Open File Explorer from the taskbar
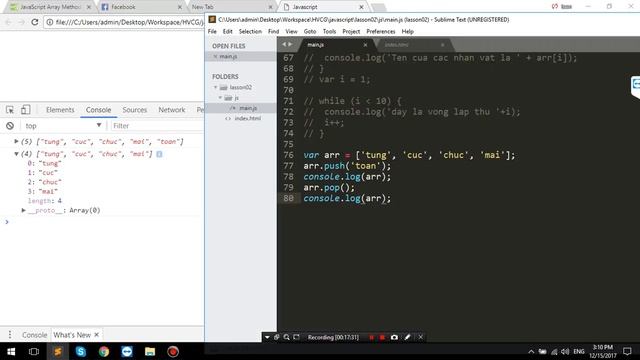Image resolution: width=640 pixels, height=360 pixels. [x=150, y=351]
